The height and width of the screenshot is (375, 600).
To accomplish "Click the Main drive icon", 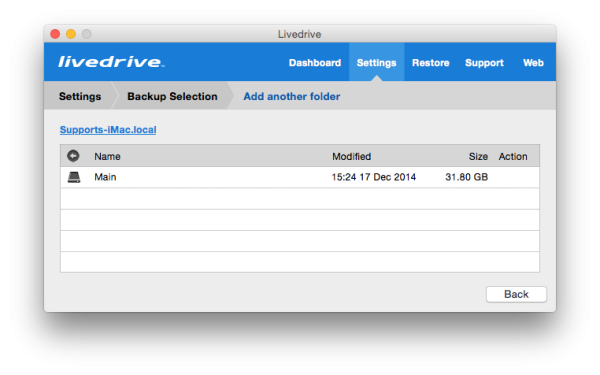I will click(x=74, y=177).
